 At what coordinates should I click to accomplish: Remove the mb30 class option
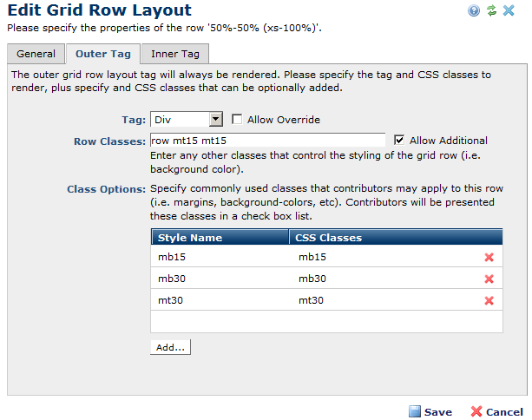point(489,279)
